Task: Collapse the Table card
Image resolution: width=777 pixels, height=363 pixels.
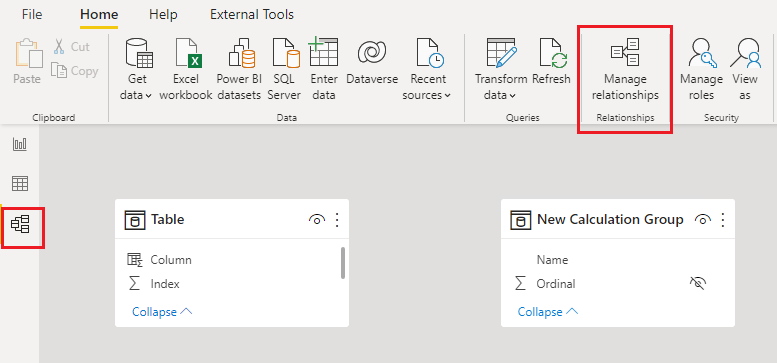Action: pyautogui.click(x=162, y=311)
